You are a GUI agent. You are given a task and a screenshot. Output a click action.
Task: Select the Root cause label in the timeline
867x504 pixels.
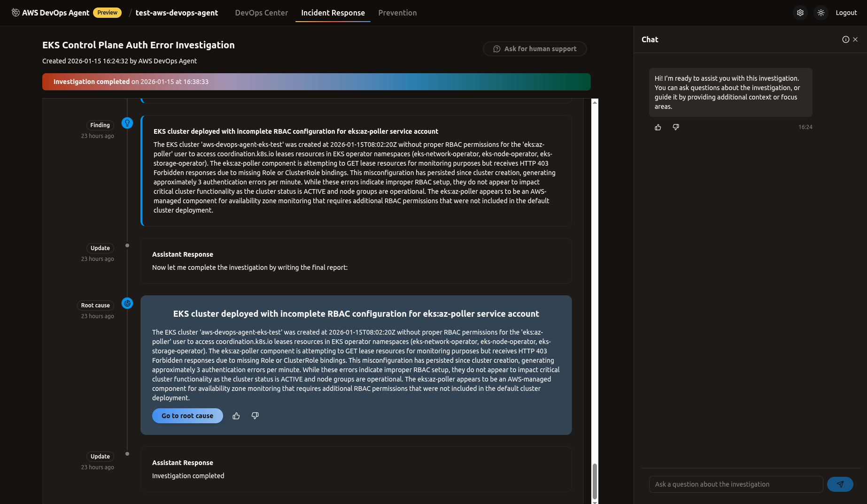(95, 305)
